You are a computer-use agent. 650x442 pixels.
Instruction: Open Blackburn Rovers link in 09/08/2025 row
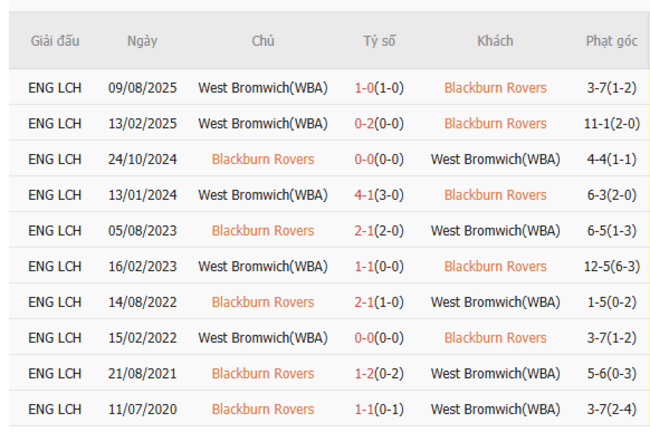coord(495,88)
